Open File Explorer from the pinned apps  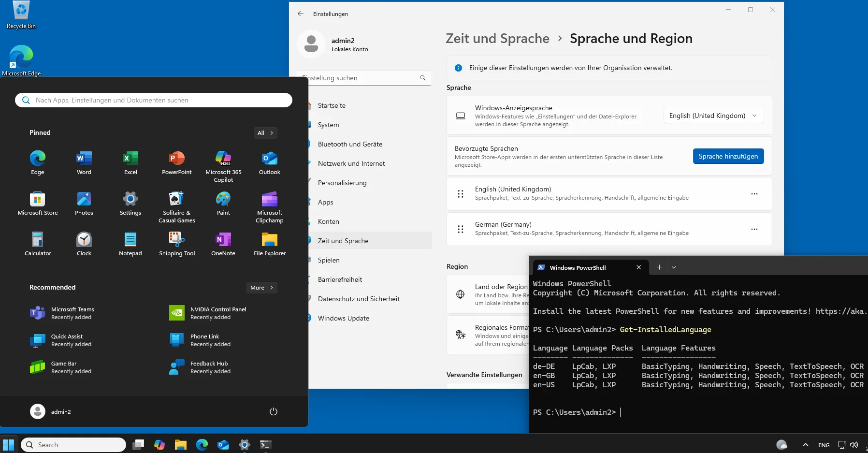pyautogui.click(x=270, y=244)
